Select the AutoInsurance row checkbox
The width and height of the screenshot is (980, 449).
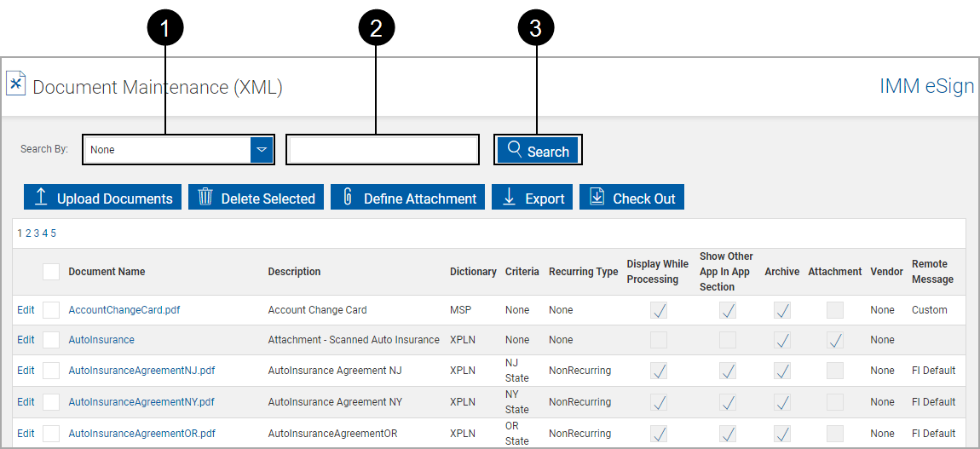pos(51,340)
